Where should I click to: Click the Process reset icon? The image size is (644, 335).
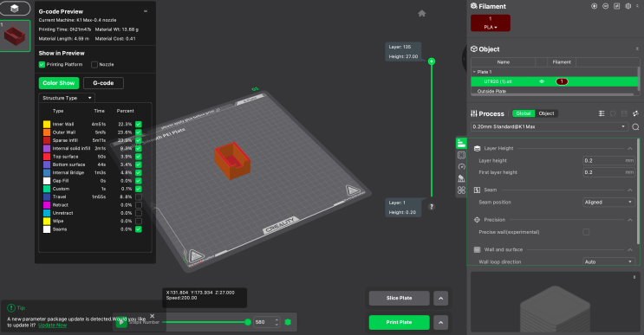[x=613, y=113]
